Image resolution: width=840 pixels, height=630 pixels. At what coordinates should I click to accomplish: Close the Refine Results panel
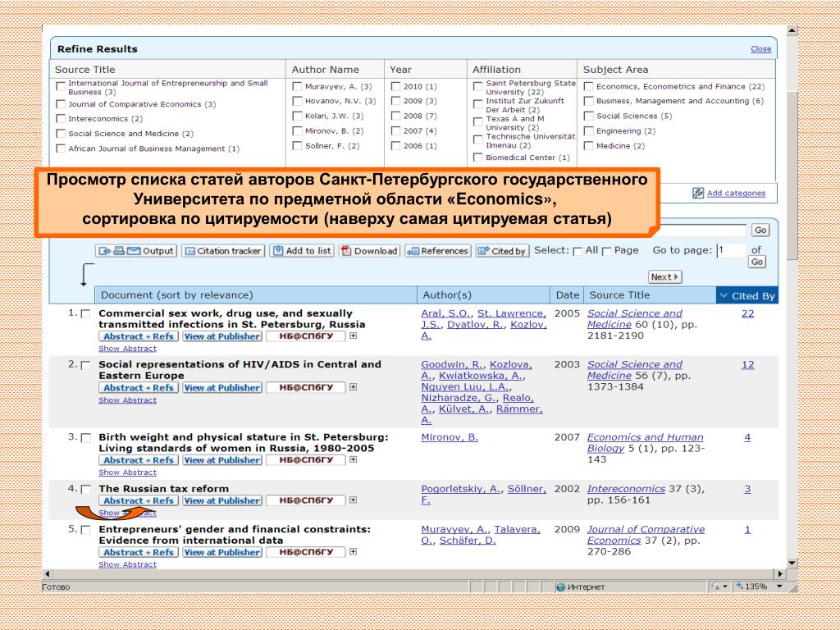(x=760, y=48)
